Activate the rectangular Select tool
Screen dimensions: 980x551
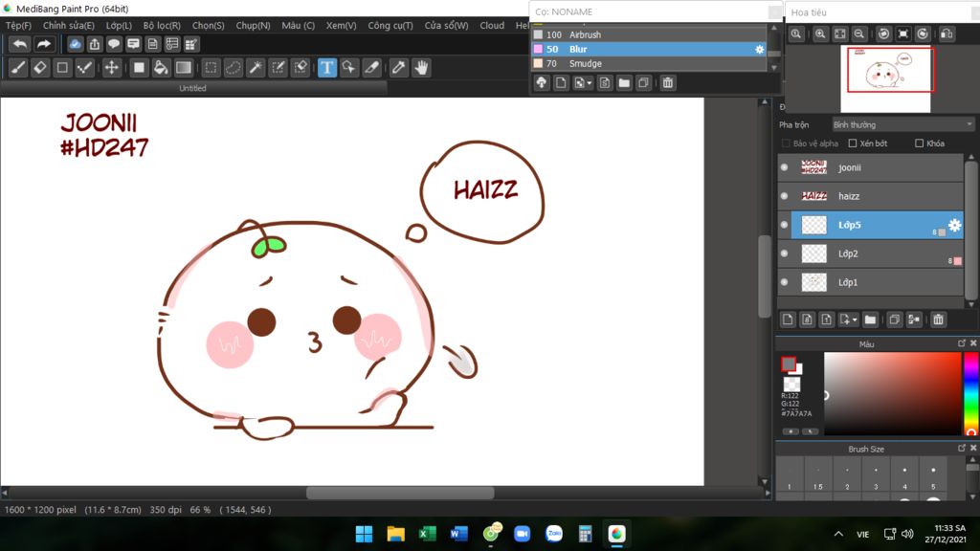[x=211, y=68]
